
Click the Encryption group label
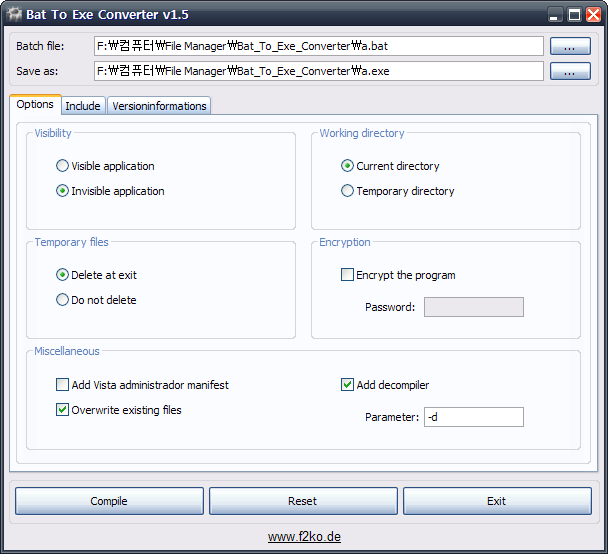click(344, 242)
